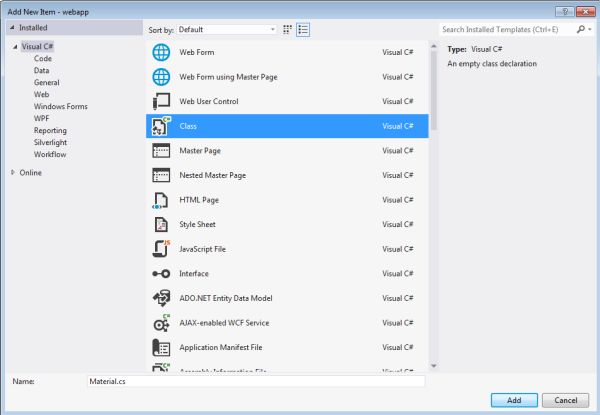Click the ADO.NET Entity Data Model icon
This screenshot has width=600, height=415.
161,298
